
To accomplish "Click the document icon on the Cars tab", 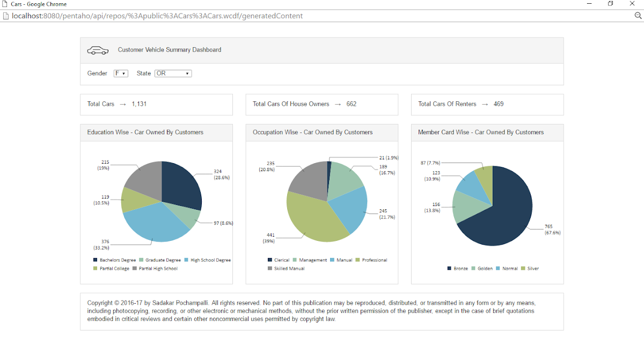I will [6, 4].
